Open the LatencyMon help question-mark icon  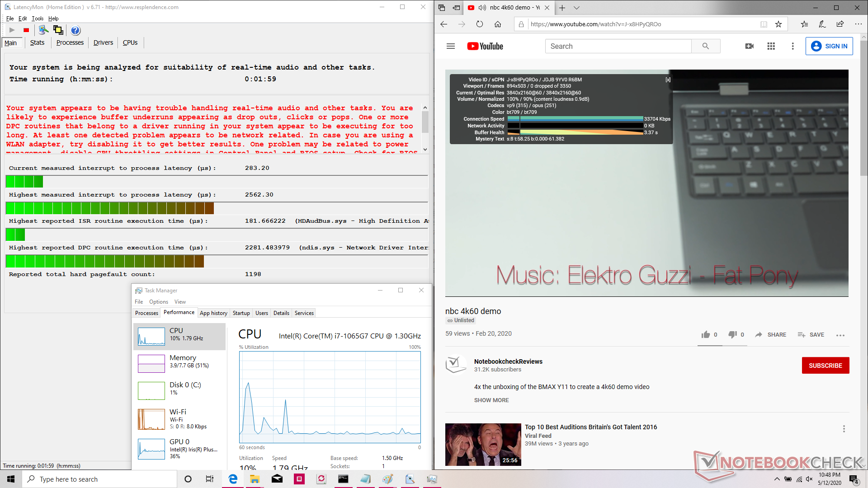click(x=75, y=30)
